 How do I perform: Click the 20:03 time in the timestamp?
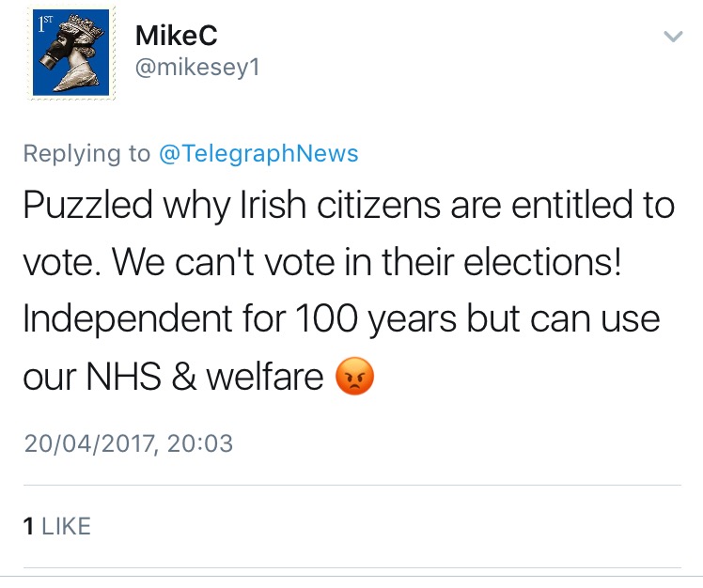pos(200,443)
